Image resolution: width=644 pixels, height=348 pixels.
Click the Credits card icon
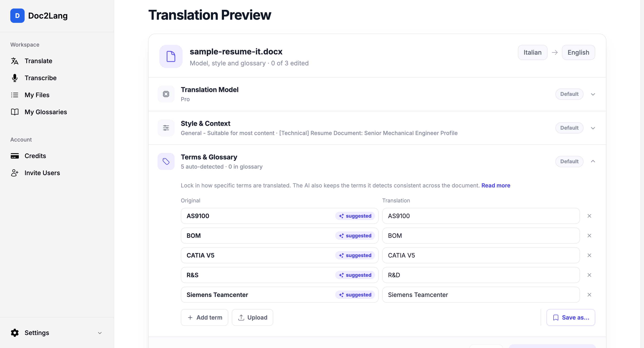15,156
